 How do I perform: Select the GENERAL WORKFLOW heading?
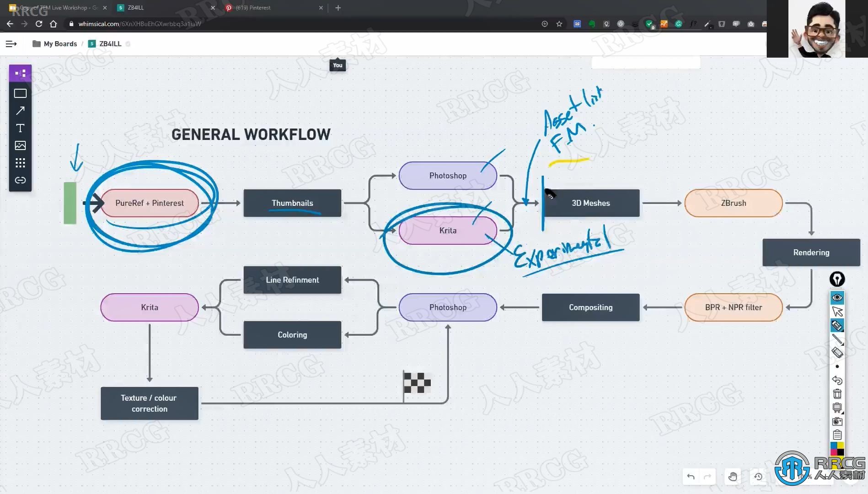click(x=251, y=134)
